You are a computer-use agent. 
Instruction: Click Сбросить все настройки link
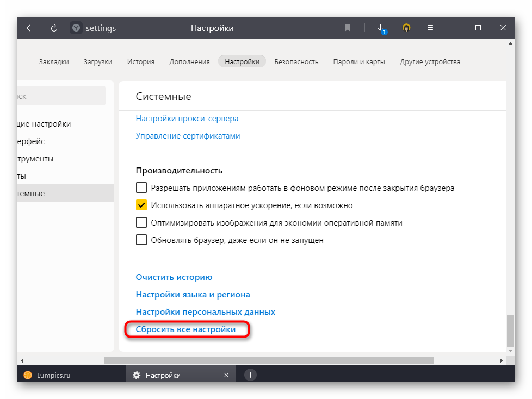(185, 329)
